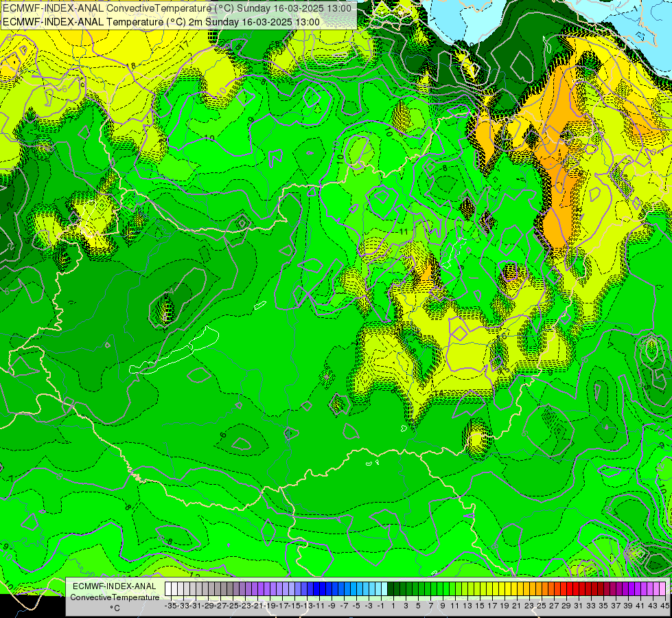Select the legend swatch above value -1
The image size is (672, 618).
(x=378, y=589)
